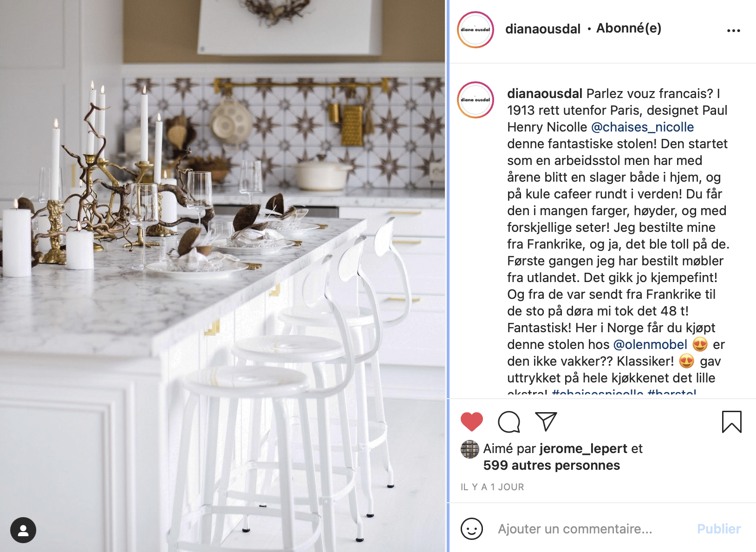Show tagged people icon on photo

coord(23,530)
